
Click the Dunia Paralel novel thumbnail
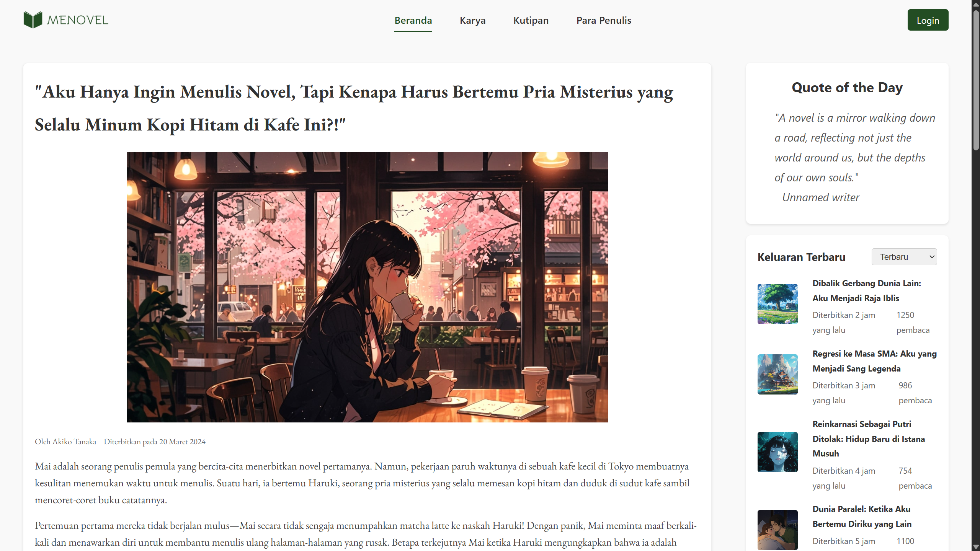tap(777, 530)
